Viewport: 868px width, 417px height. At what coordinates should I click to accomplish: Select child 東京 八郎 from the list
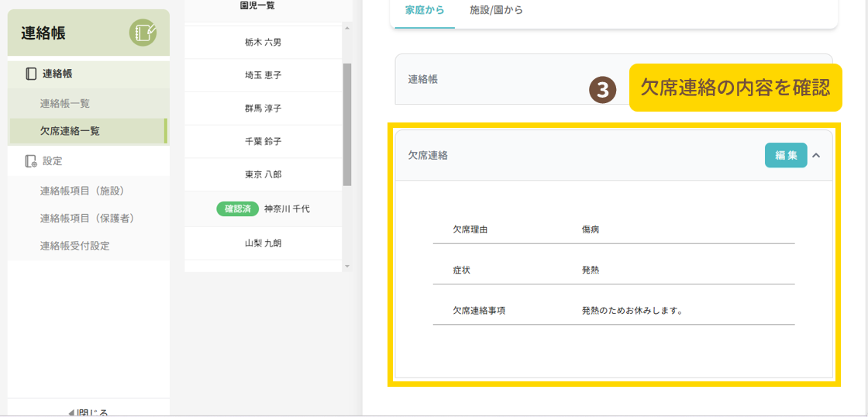click(x=263, y=174)
